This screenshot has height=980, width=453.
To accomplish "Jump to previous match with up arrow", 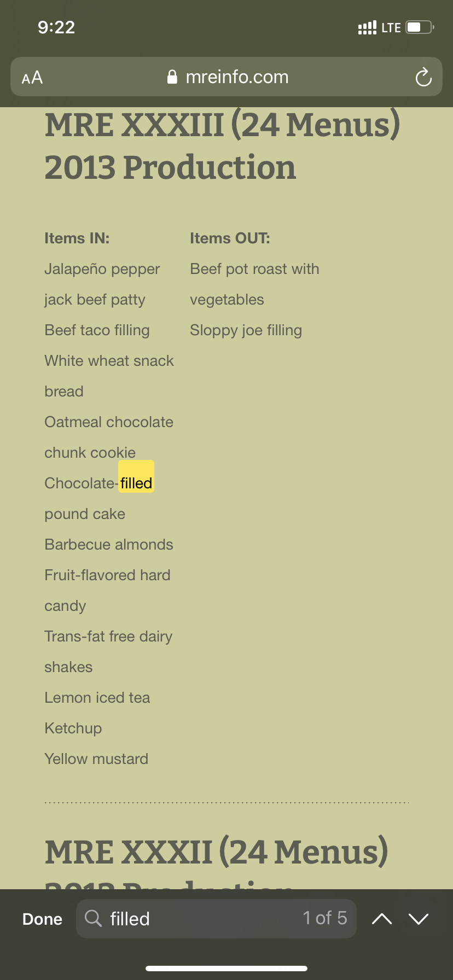I will coord(382,919).
